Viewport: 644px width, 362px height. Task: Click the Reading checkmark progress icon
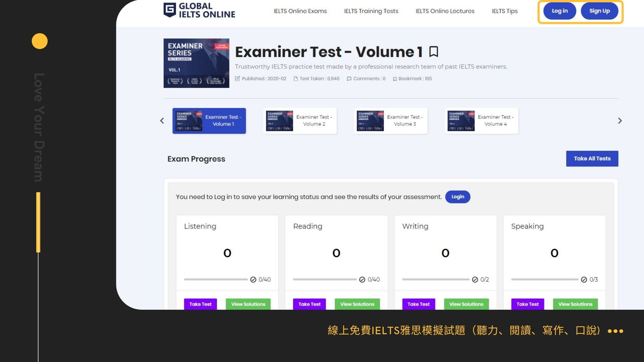(362, 280)
